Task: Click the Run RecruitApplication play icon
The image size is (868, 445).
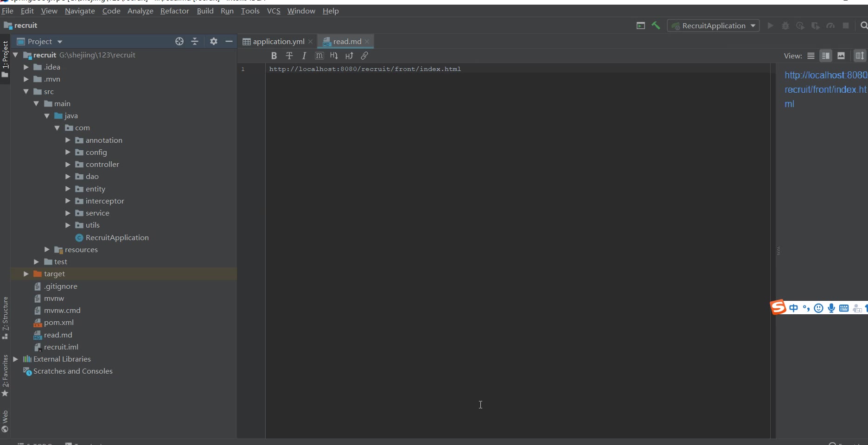Action: (771, 25)
